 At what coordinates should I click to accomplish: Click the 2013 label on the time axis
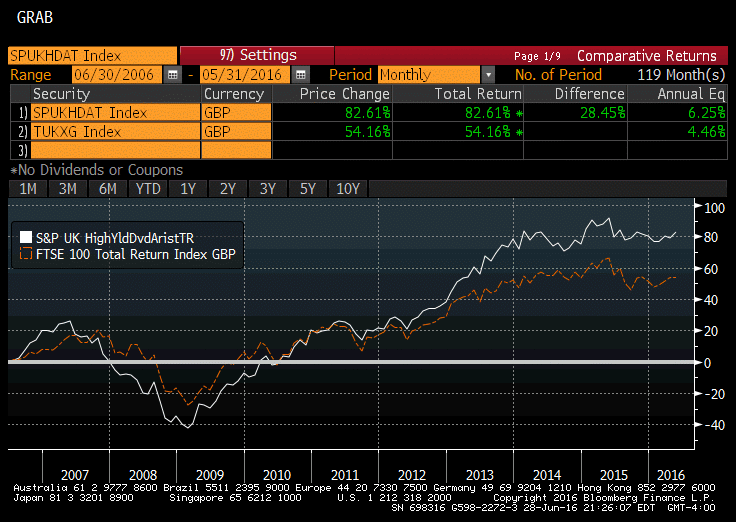pos(480,475)
